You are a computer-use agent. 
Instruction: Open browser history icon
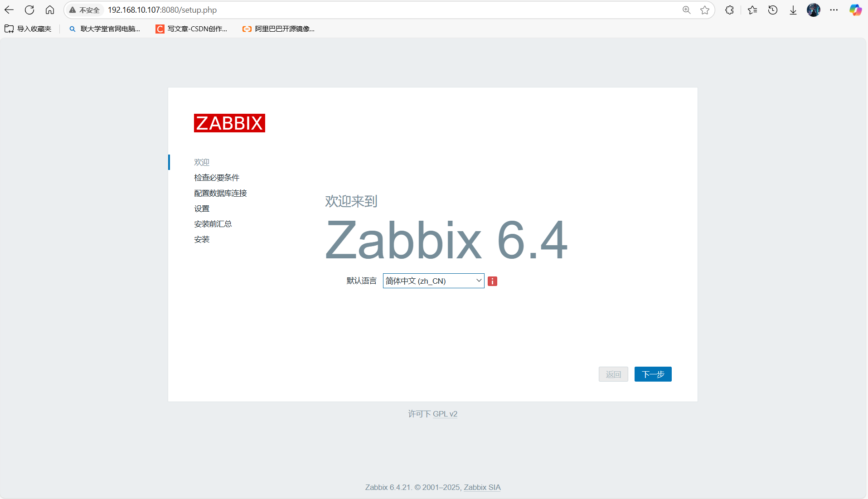(x=773, y=10)
